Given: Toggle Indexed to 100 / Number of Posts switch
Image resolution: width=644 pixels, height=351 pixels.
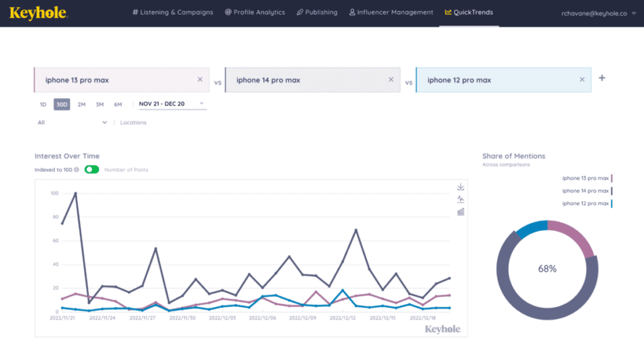Looking at the screenshot, I should click(x=92, y=169).
